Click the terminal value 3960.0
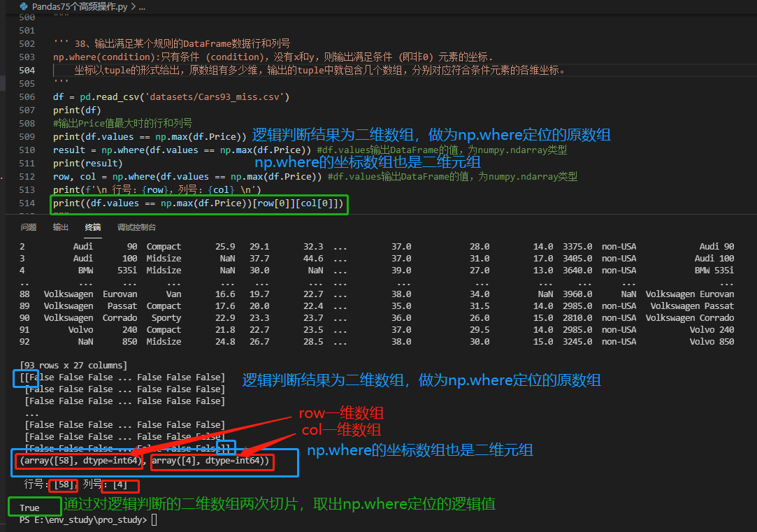This screenshot has height=532, width=757. click(577, 294)
